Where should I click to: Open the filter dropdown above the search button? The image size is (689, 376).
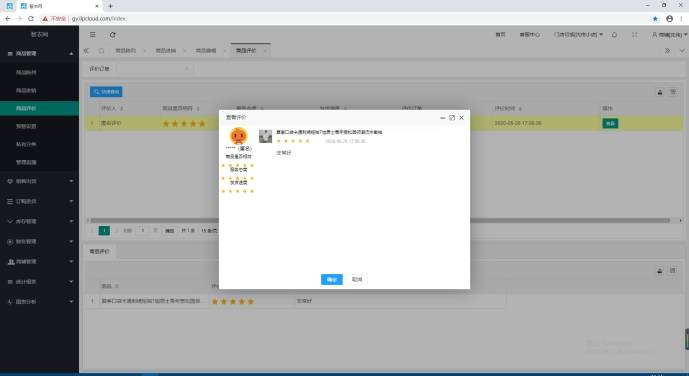155,69
